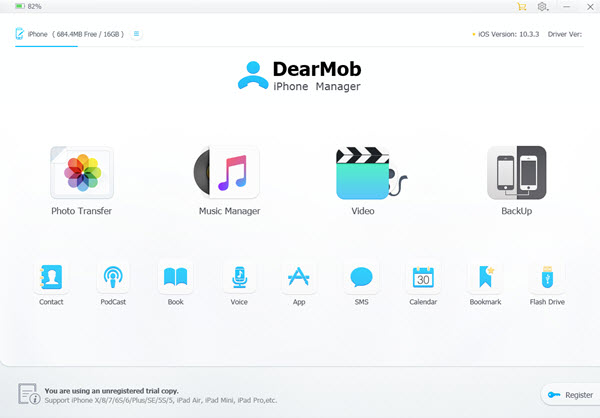Open the Contact address book icon
This screenshot has height=418, width=600.
(51, 276)
